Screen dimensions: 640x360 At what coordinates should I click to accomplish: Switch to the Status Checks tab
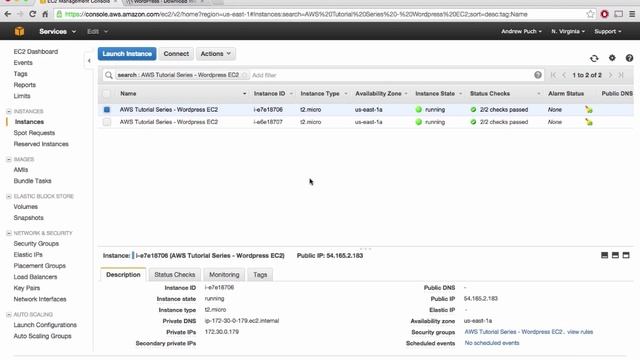tap(175, 275)
